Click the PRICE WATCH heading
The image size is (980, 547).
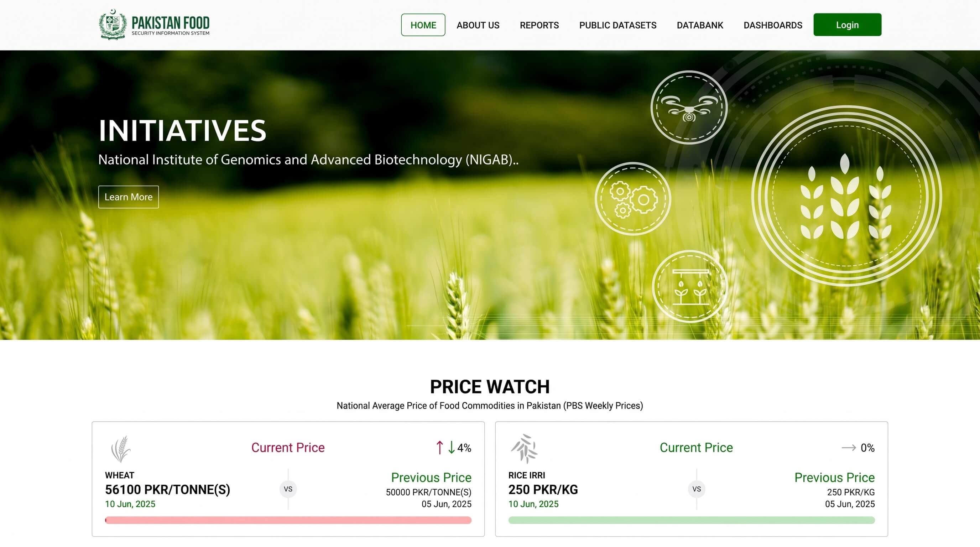click(490, 386)
